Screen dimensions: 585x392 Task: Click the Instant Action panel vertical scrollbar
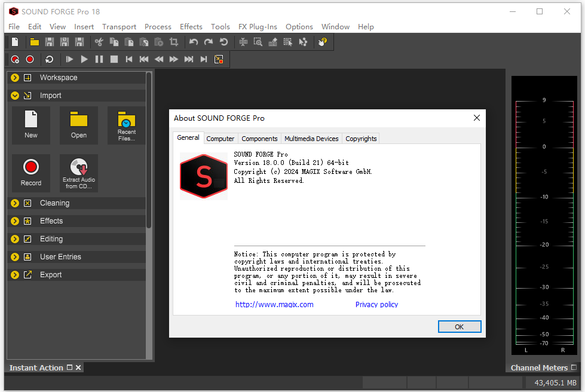149,149
